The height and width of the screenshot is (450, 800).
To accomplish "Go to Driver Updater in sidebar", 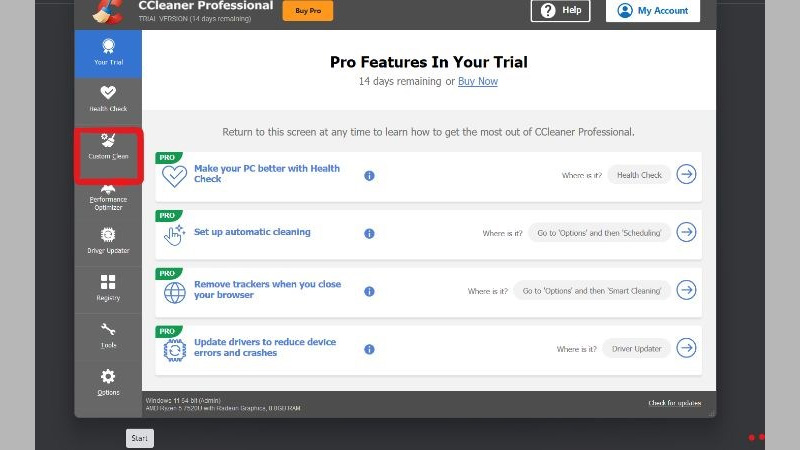I will click(x=108, y=240).
